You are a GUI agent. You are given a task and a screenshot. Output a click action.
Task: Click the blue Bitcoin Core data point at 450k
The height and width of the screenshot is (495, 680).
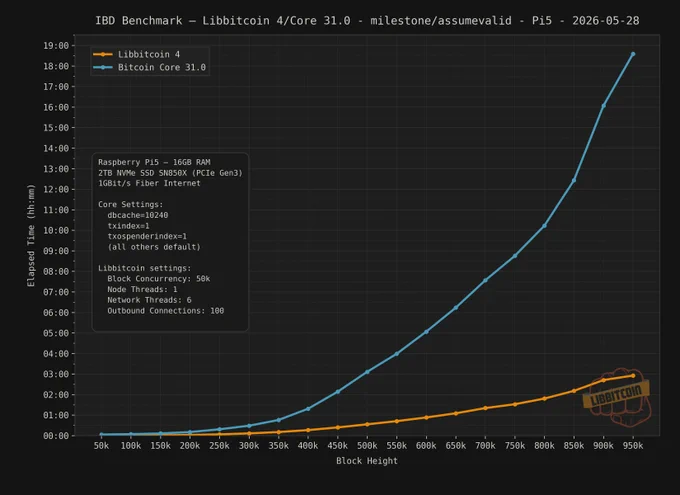(x=338, y=392)
